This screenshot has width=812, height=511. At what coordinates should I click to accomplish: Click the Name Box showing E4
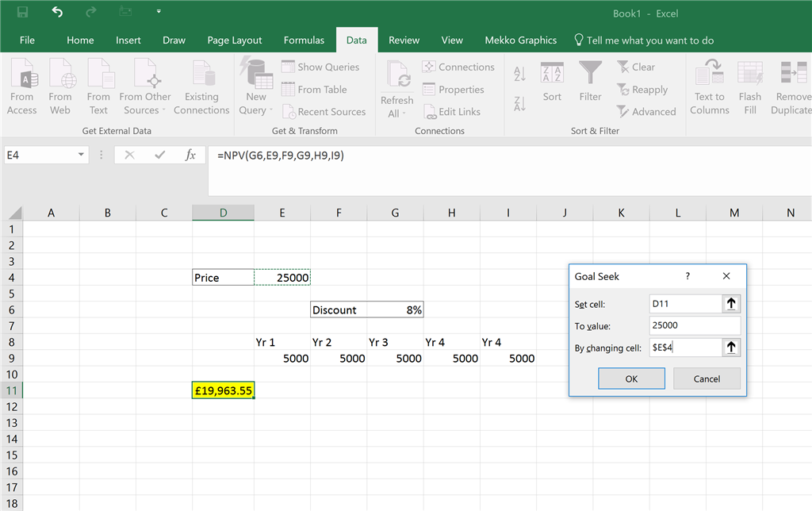click(40, 155)
